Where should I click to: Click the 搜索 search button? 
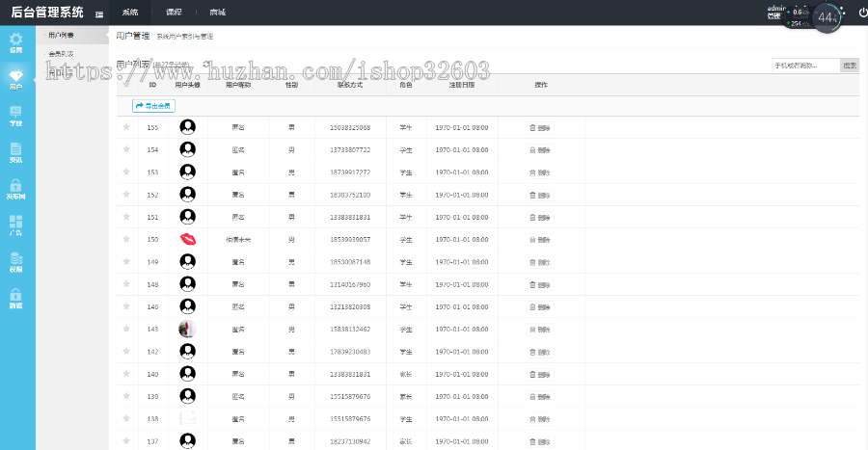point(849,66)
